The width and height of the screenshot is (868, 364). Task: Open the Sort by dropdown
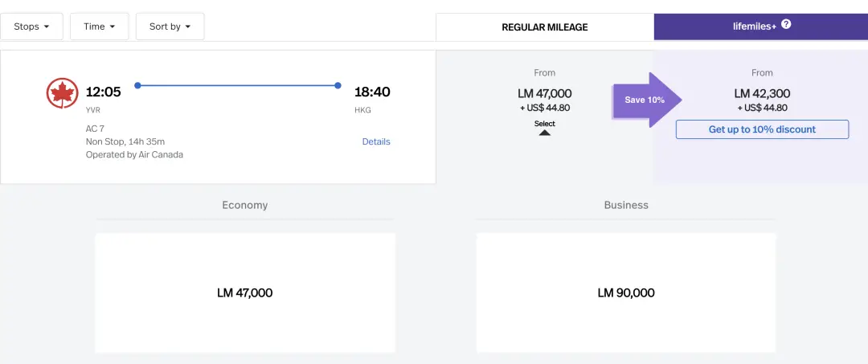tap(170, 27)
